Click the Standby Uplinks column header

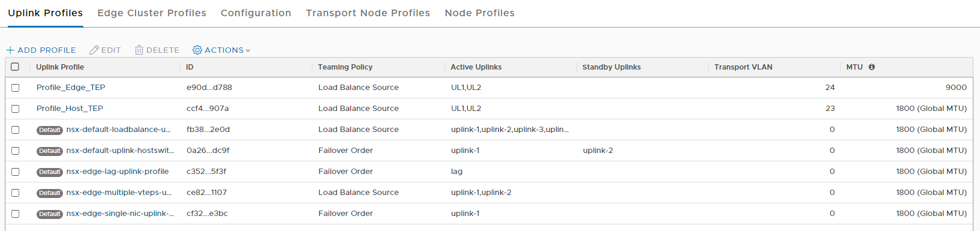[x=611, y=67]
